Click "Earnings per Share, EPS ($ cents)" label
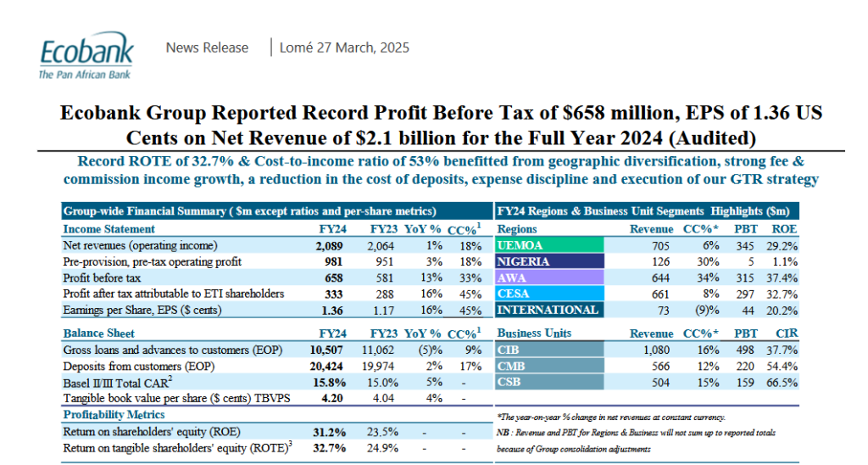This screenshot has height=465, width=868. pos(142,310)
